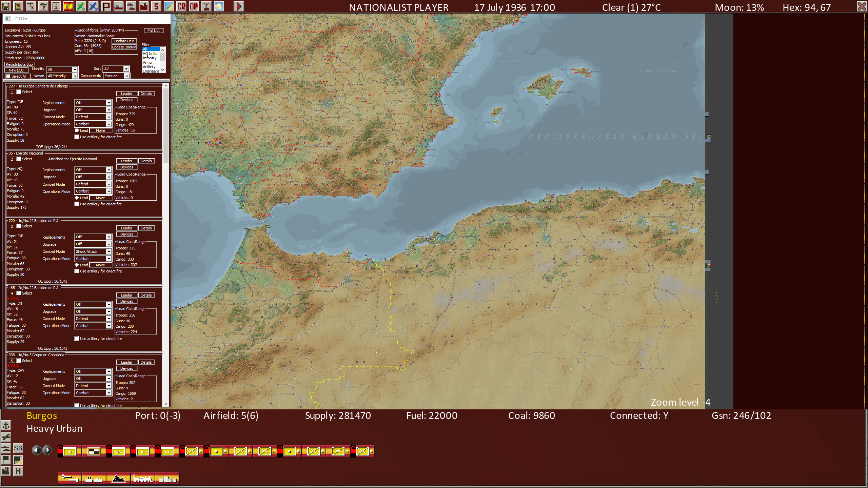The height and width of the screenshot is (488, 868).
Task: Select HQ Units in the Filter list
Action: pos(150,54)
